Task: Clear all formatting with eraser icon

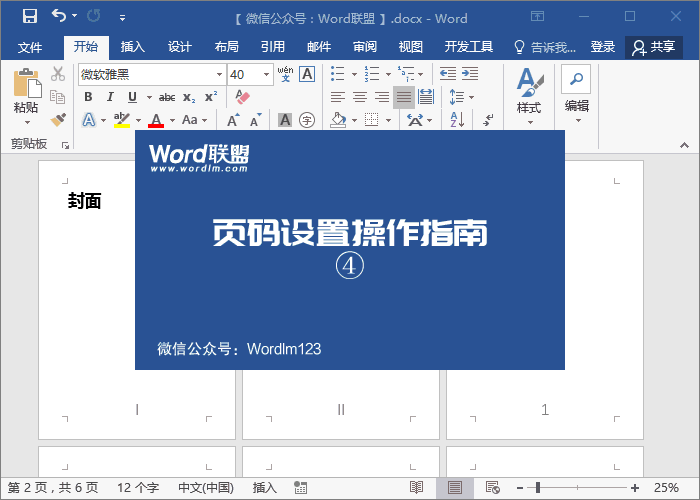Action: point(242,97)
